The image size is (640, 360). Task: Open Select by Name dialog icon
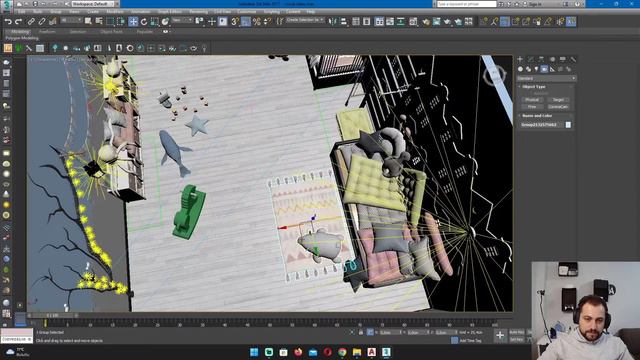point(99,21)
